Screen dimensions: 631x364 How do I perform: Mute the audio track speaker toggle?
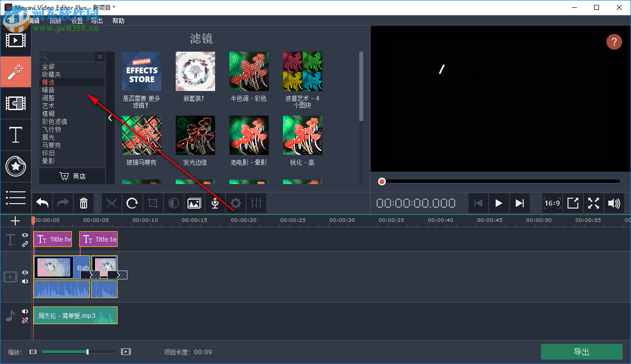(x=25, y=311)
